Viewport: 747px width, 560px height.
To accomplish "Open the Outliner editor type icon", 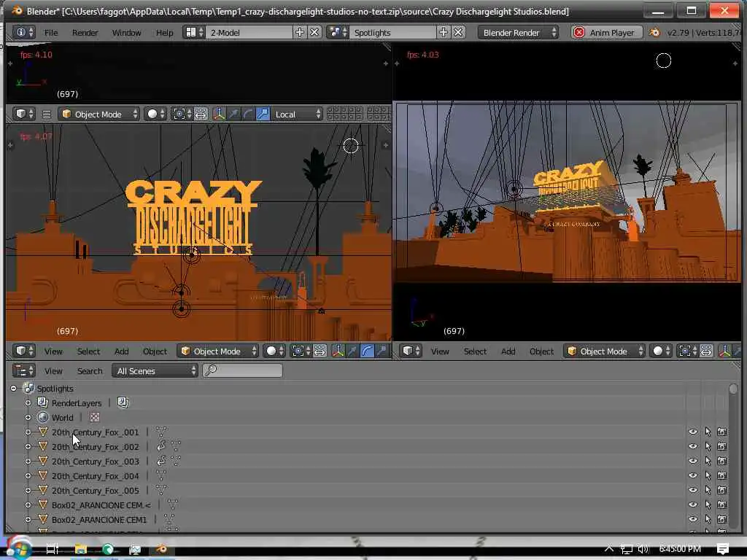I will [x=24, y=370].
